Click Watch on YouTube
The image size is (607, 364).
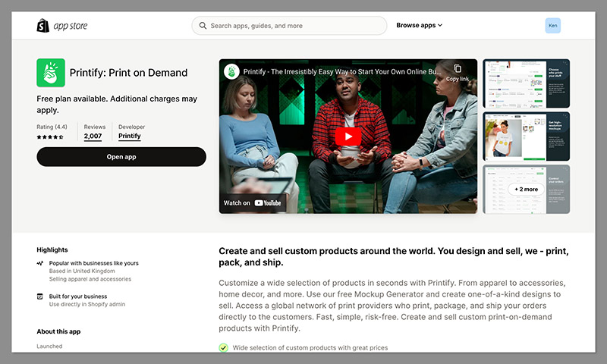click(253, 202)
